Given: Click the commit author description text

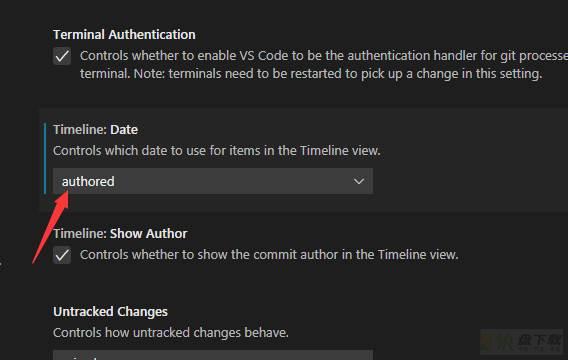Looking at the screenshot, I should tap(269, 255).
